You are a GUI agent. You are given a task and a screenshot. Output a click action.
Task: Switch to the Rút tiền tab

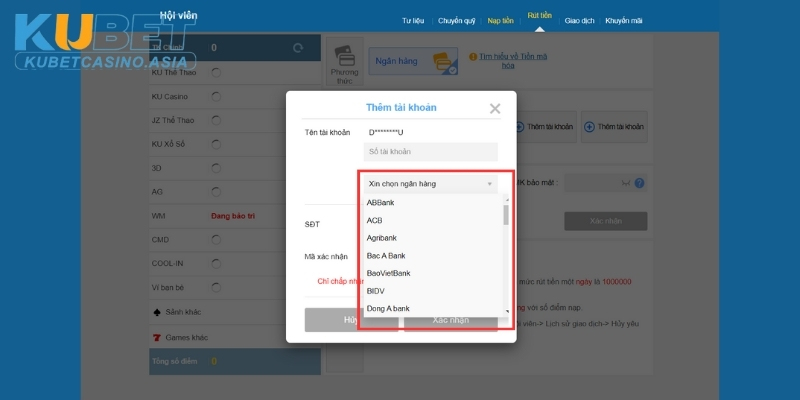click(539, 16)
